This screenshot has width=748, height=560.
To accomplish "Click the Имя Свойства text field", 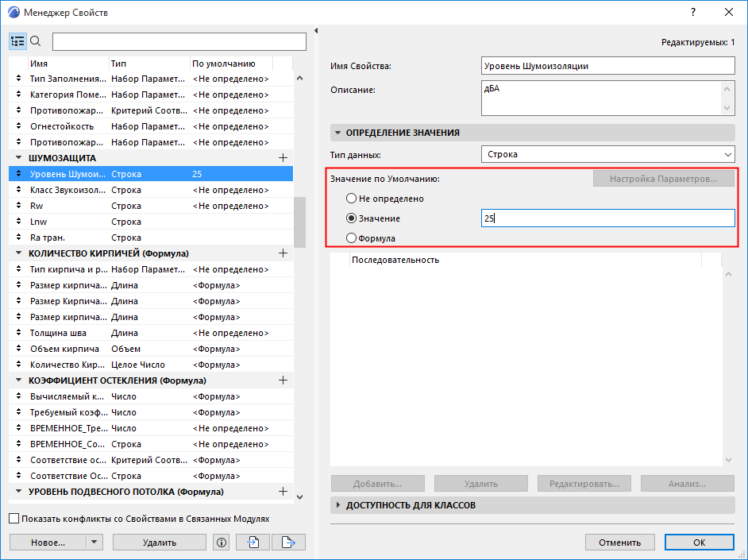I will point(607,66).
